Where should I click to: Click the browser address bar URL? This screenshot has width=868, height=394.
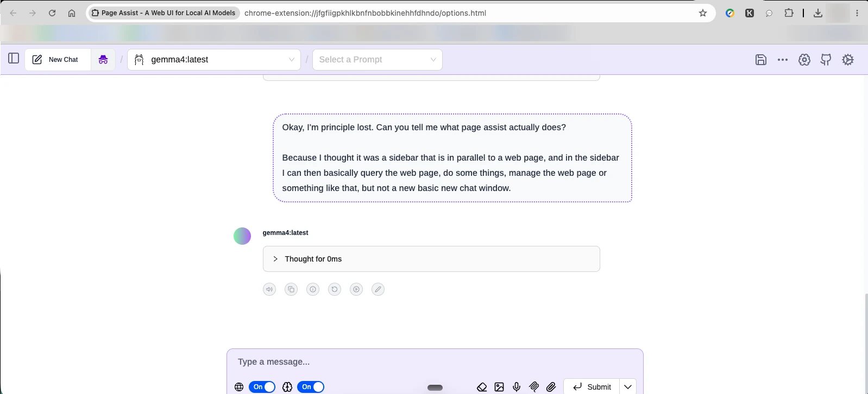(365, 13)
